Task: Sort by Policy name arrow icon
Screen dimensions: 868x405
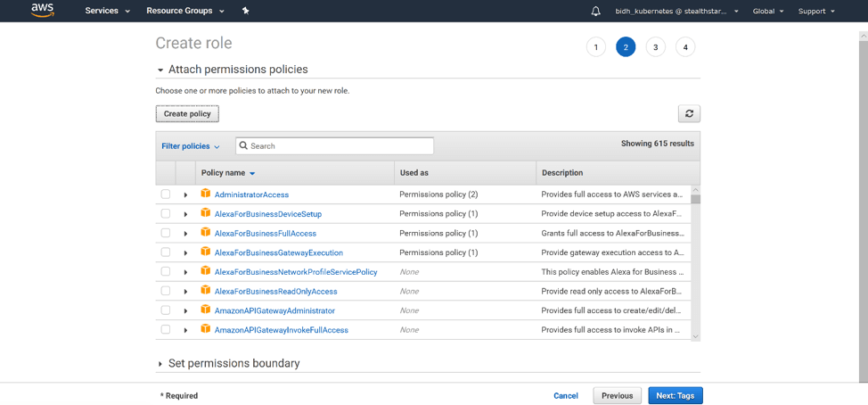Action: (252, 173)
